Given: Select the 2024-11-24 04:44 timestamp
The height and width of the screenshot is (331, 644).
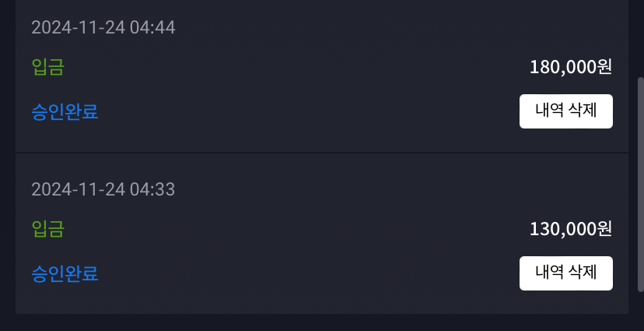Looking at the screenshot, I should 103,27.
